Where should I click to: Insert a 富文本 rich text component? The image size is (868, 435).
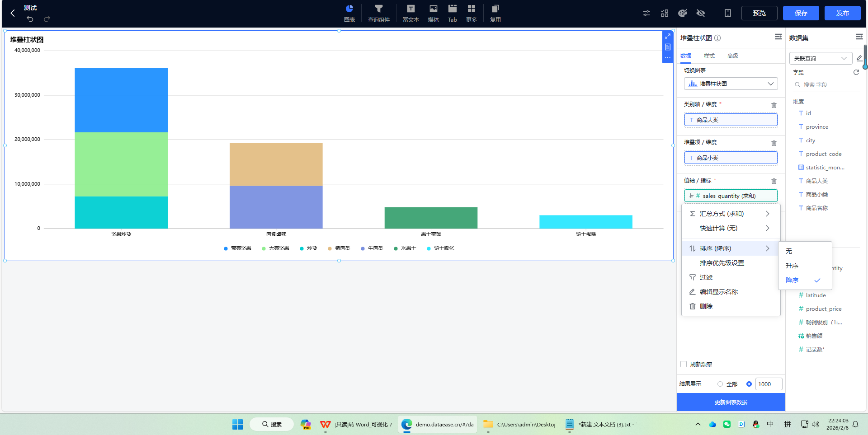[x=411, y=13]
